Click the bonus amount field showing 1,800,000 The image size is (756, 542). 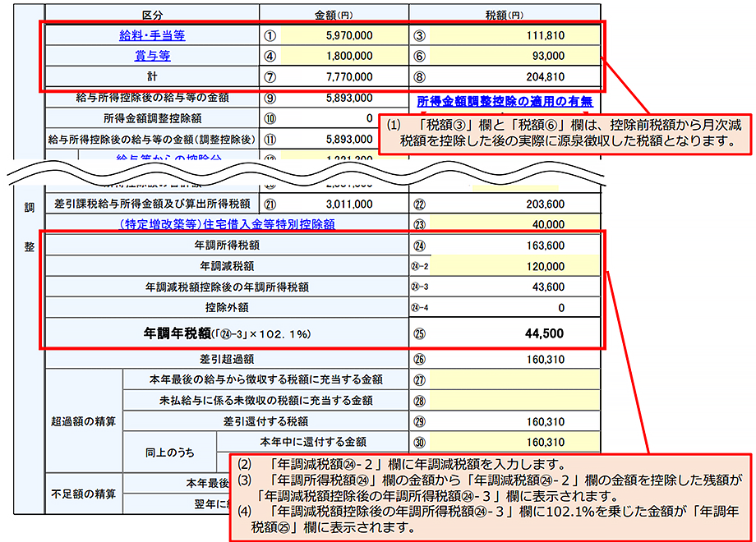345,57
